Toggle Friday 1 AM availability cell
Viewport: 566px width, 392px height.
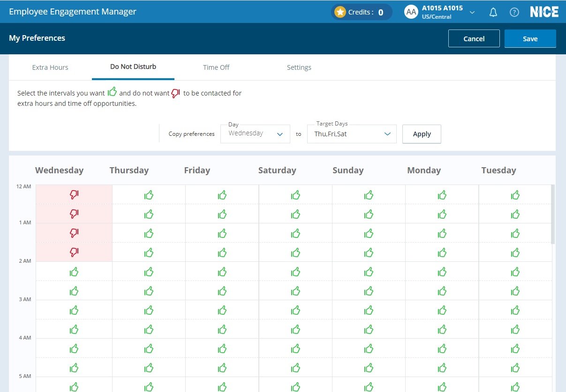point(222,233)
